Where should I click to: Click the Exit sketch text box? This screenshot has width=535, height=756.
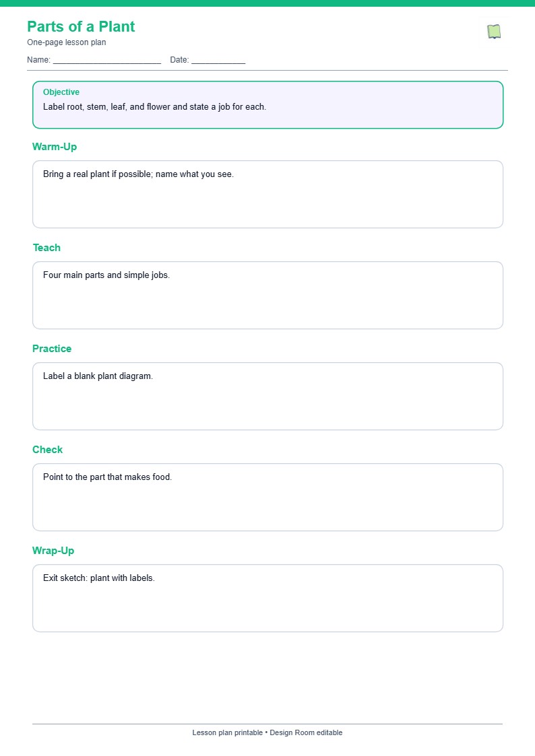pyautogui.click(x=267, y=598)
